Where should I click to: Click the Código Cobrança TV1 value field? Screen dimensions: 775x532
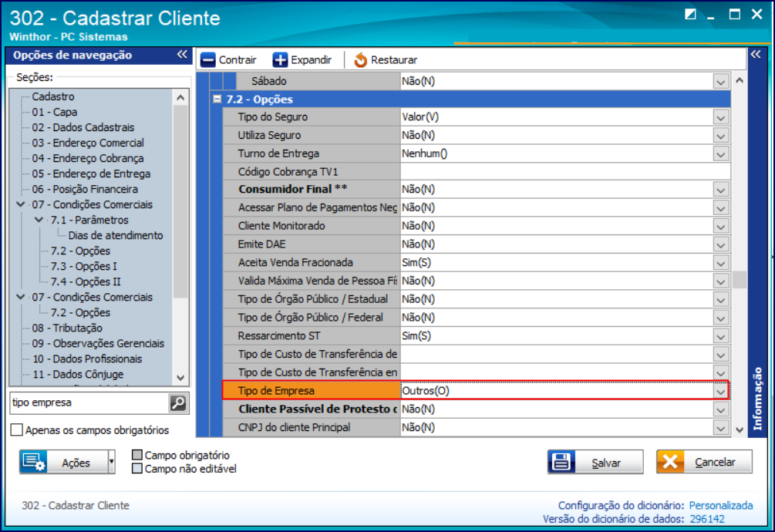[565, 172]
